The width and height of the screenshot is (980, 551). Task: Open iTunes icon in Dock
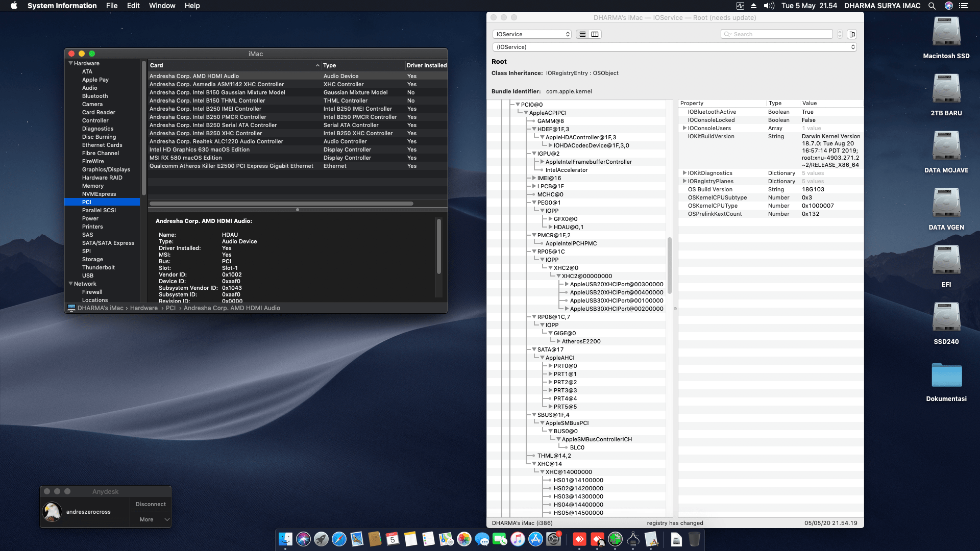pos(518,539)
